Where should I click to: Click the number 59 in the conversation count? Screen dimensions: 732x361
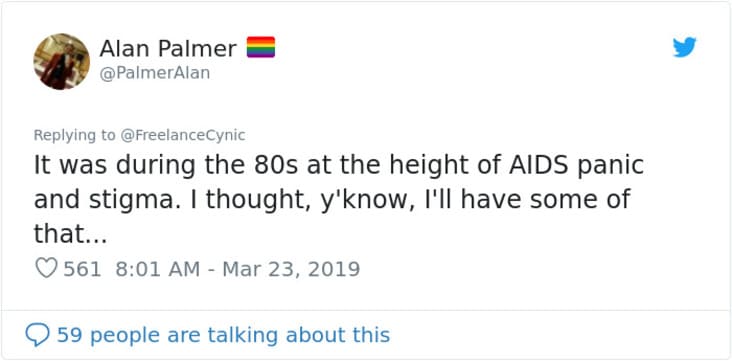click(70, 335)
